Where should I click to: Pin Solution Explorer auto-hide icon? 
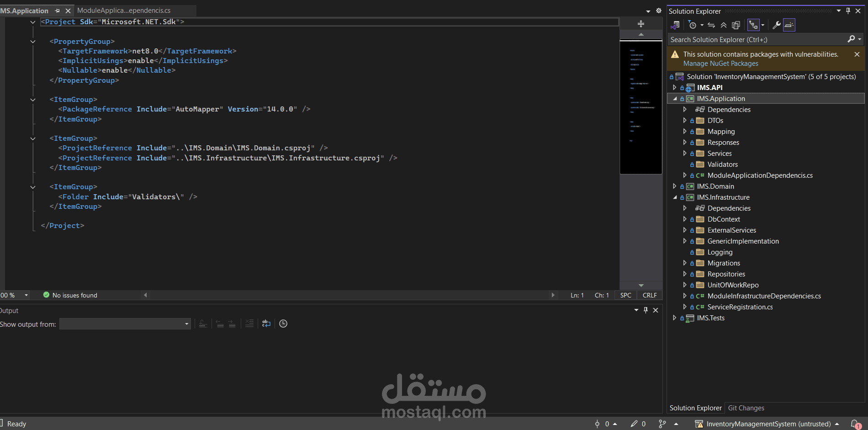click(x=848, y=11)
